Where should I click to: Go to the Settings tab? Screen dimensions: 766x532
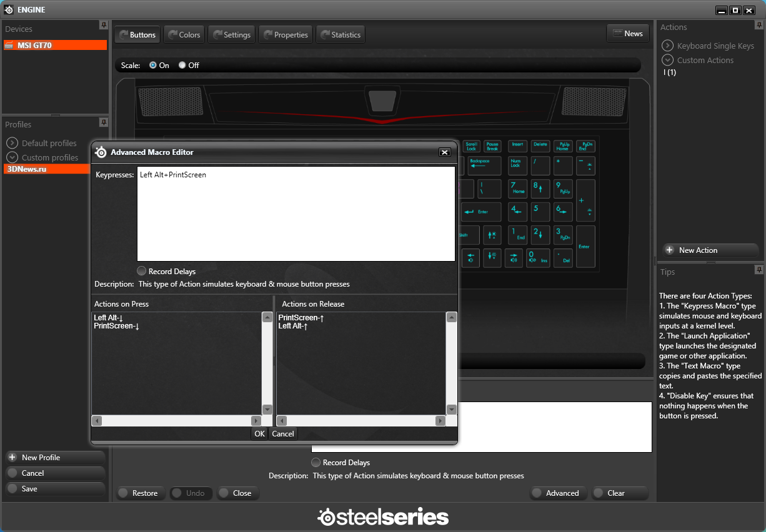231,35
